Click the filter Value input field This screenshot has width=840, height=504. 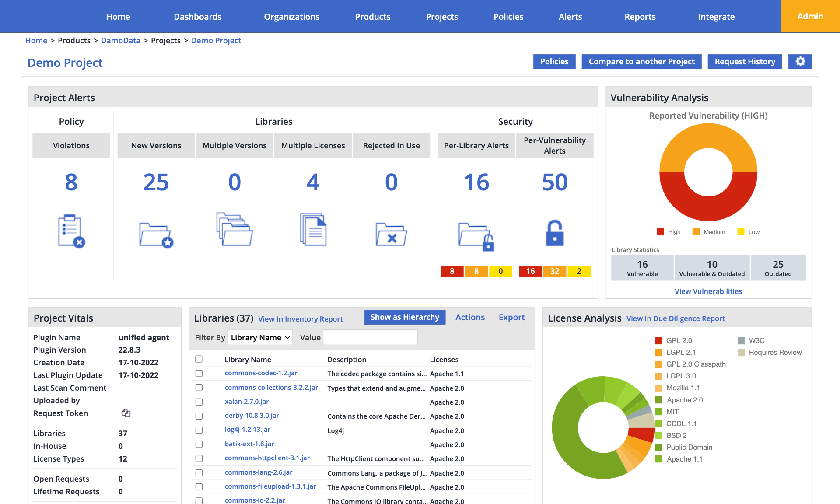tap(370, 337)
